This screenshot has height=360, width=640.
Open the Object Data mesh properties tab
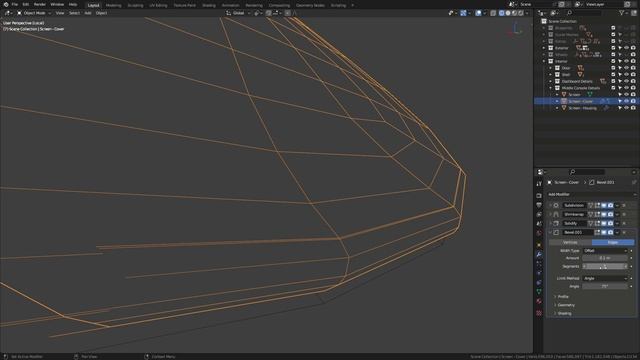pos(539,292)
